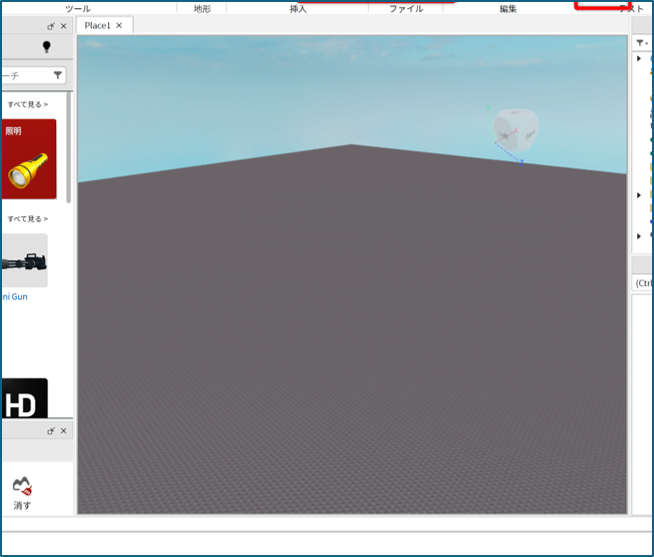Close the Place1 tab using its X
The image size is (654, 557).
pos(120,25)
